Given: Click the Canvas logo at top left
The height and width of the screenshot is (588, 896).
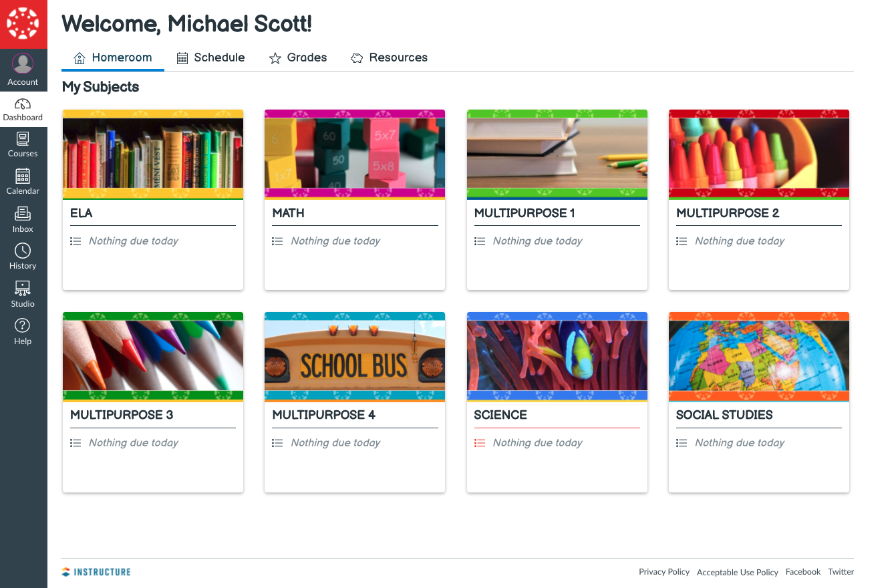Looking at the screenshot, I should coord(23,23).
